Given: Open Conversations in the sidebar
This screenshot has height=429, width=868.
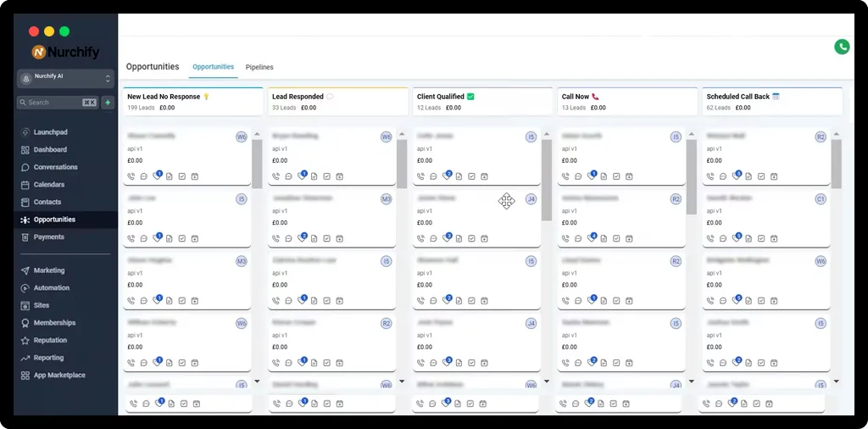Looking at the screenshot, I should coord(55,167).
